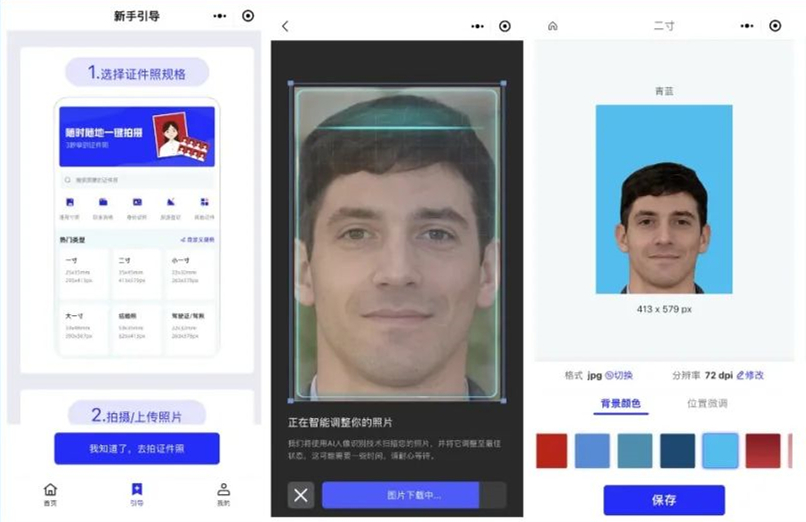The height and width of the screenshot is (522, 806).
Task: Choose the medium blue background swatch
Action: 592,451
